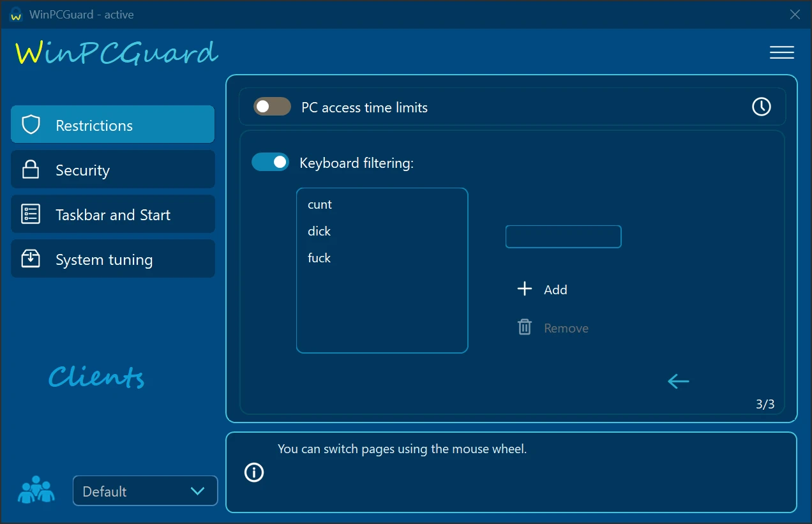Turn off the Keyboard filtering switch
The height and width of the screenshot is (524, 812).
click(271, 163)
